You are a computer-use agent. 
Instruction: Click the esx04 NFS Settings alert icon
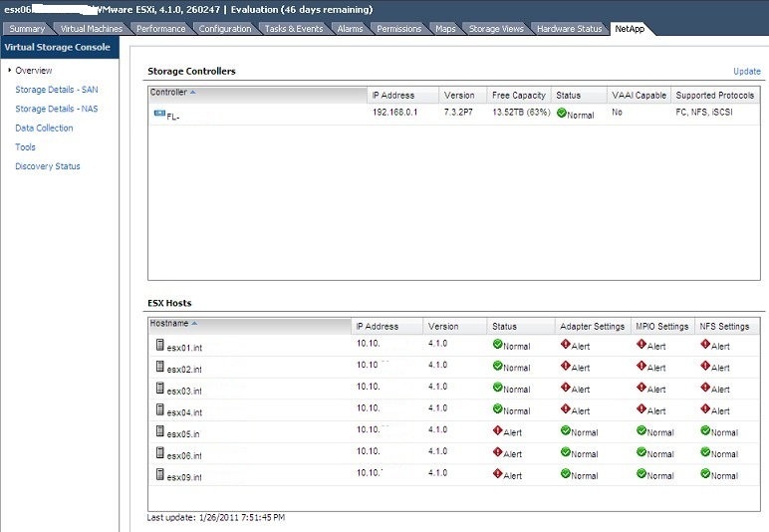pyautogui.click(x=705, y=408)
